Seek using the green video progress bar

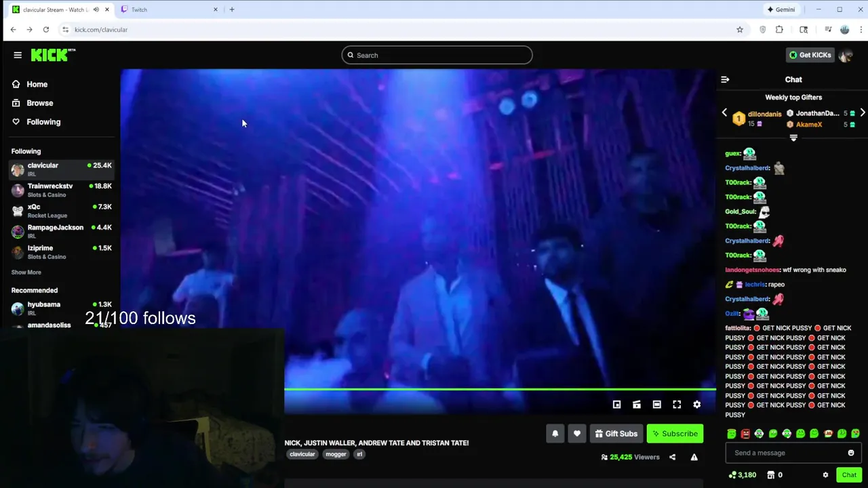(x=500, y=389)
